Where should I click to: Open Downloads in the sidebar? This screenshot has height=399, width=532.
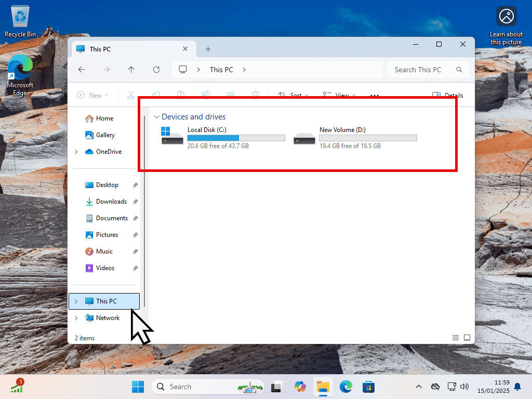[111, 202]
